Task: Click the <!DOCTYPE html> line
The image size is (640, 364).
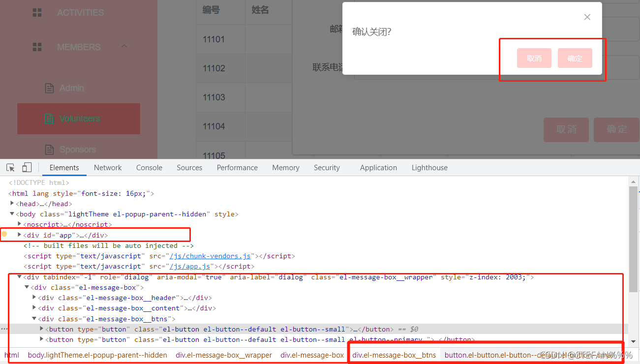Action: click(39, 183)
